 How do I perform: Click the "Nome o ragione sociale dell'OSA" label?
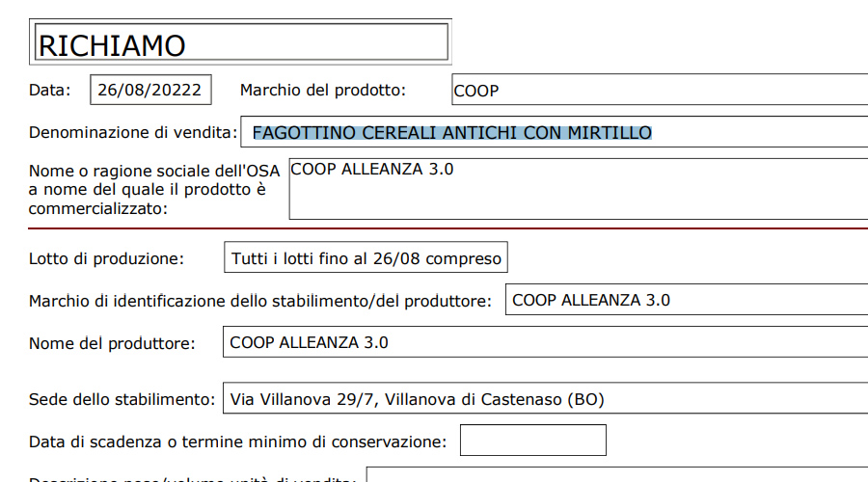tap(154, 172)
